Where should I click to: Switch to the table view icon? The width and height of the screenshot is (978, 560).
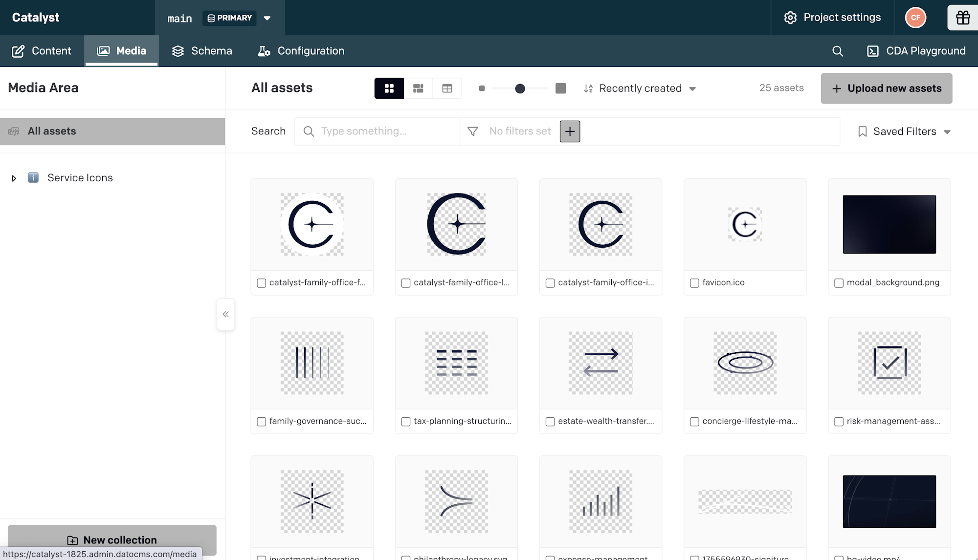(447, 88)
